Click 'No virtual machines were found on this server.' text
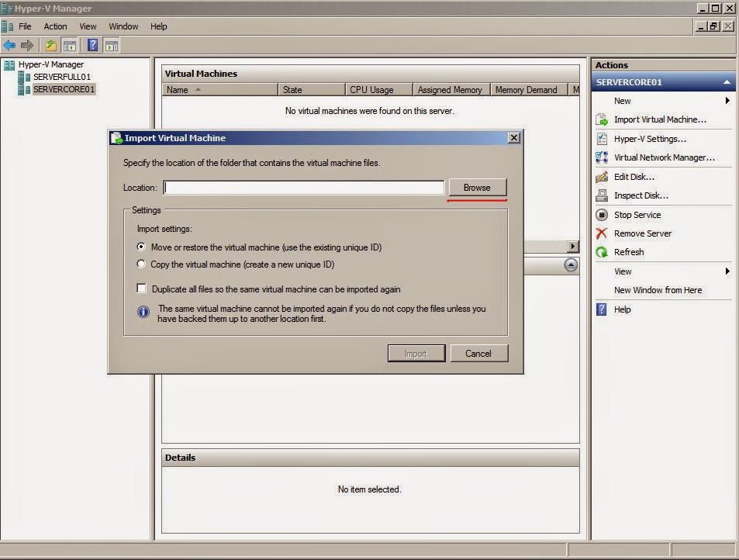739x560 pixels. click(x=369, y=111)
